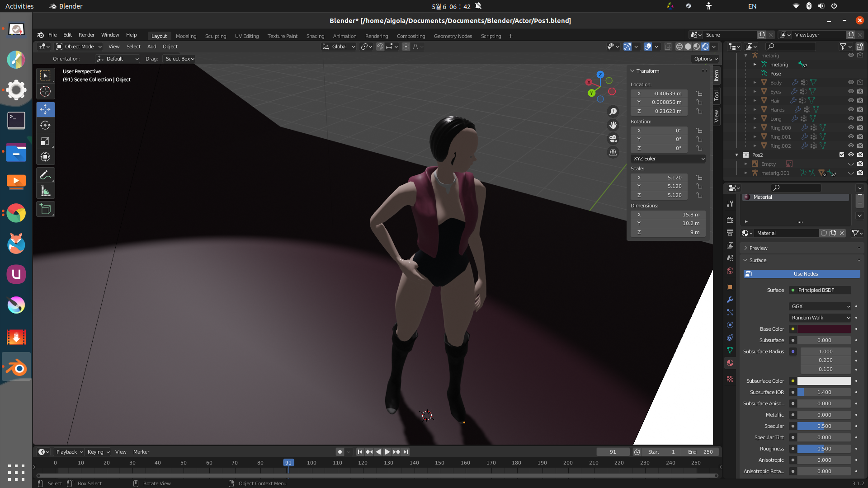
Task: Open the timeline Keying popover
Action: pyautogui.click(x=98, y=452)
